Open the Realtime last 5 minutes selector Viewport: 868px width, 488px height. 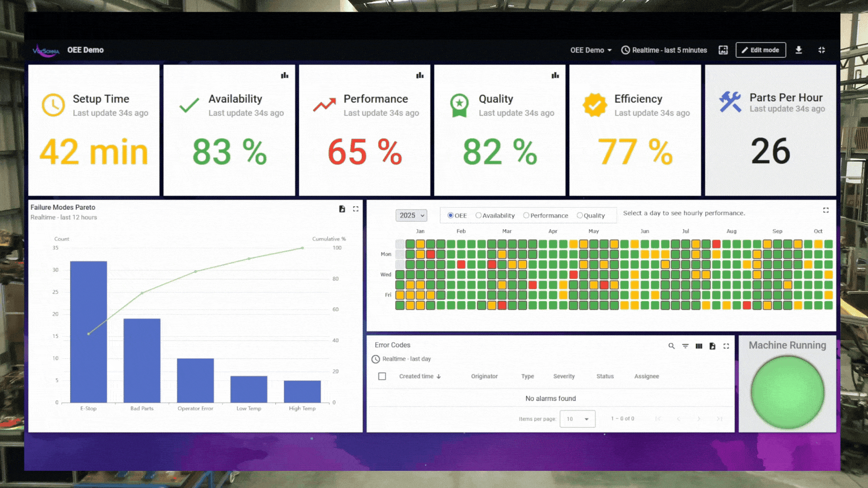[664, 50]
